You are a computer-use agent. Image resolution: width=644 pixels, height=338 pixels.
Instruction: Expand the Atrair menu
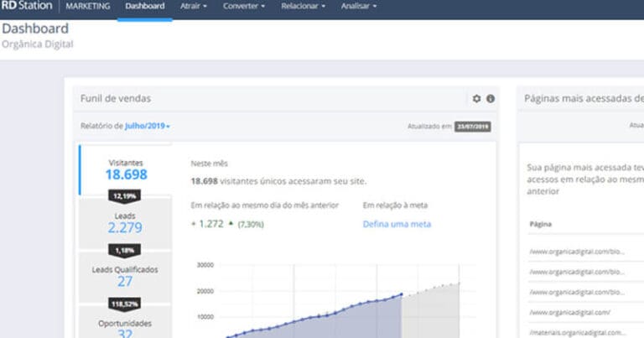pyautogui.click(x=194, y=7)
